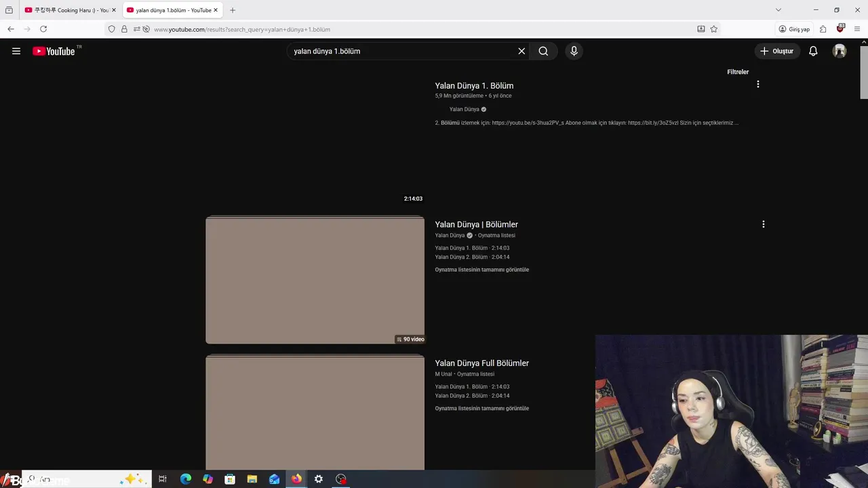The height and width of the screenshot is (488, 868).
Task: Reload the page in Firefox
Action: (43, 29)
